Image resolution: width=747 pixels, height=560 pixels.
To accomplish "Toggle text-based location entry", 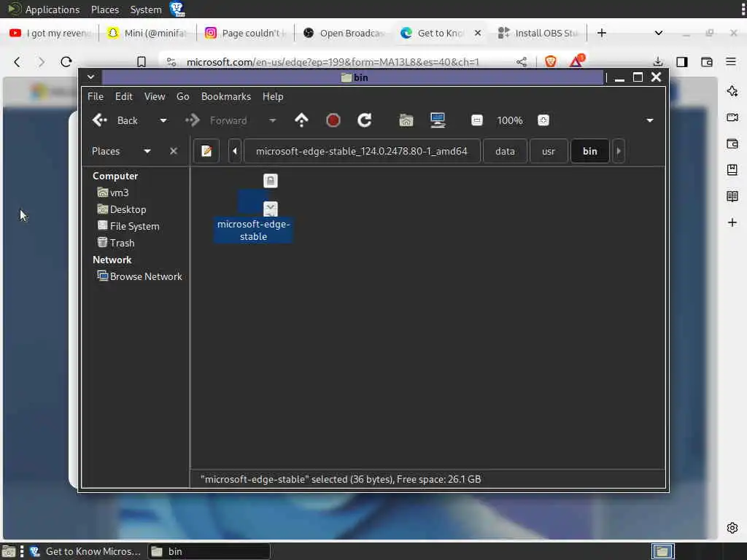I will [206, 151].
